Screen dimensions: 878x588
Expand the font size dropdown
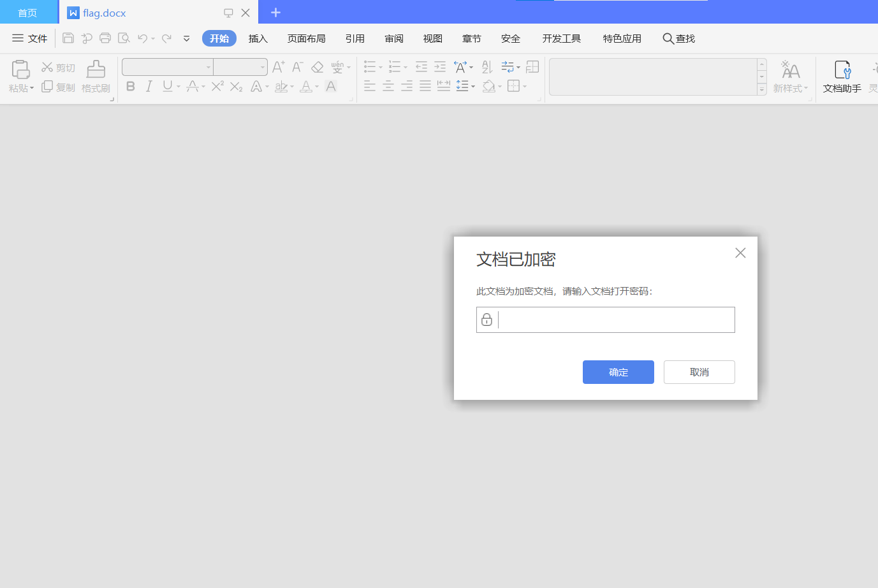tap(263, 67)
